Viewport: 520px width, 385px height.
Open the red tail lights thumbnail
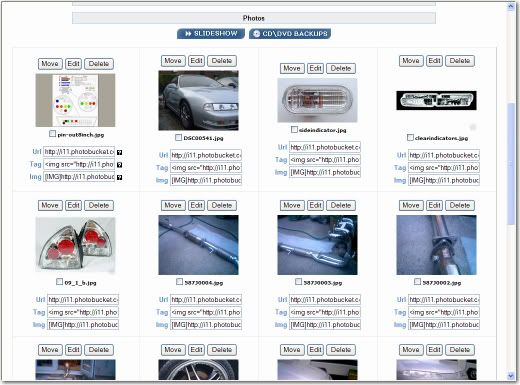point(75,246)
